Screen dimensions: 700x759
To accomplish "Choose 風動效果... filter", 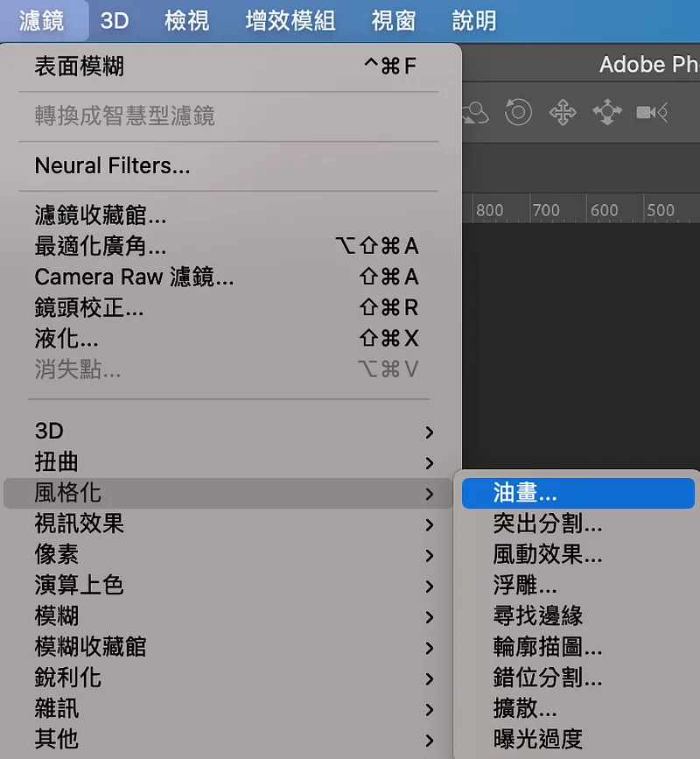I will point(578,555).
